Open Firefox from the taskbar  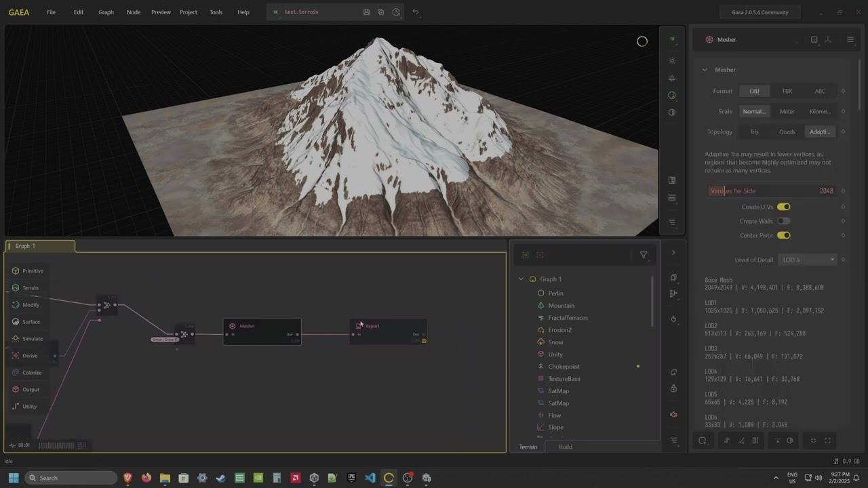(x=146, y=478)
